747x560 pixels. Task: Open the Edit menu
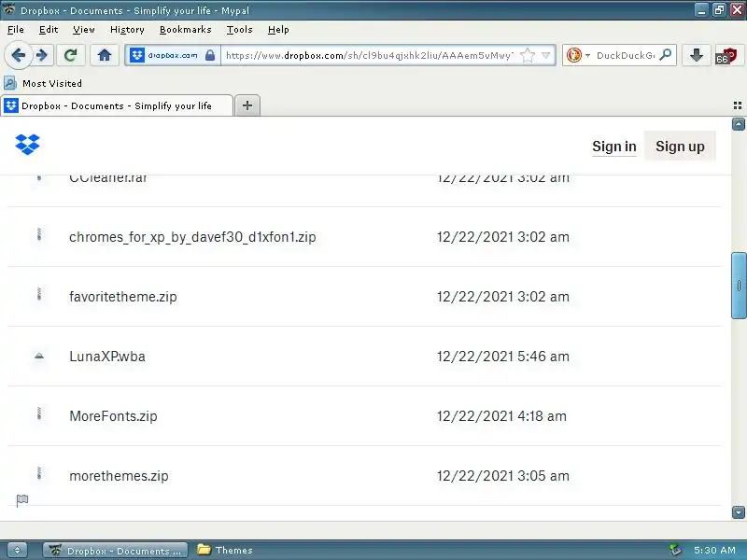[x=49, y=30]
